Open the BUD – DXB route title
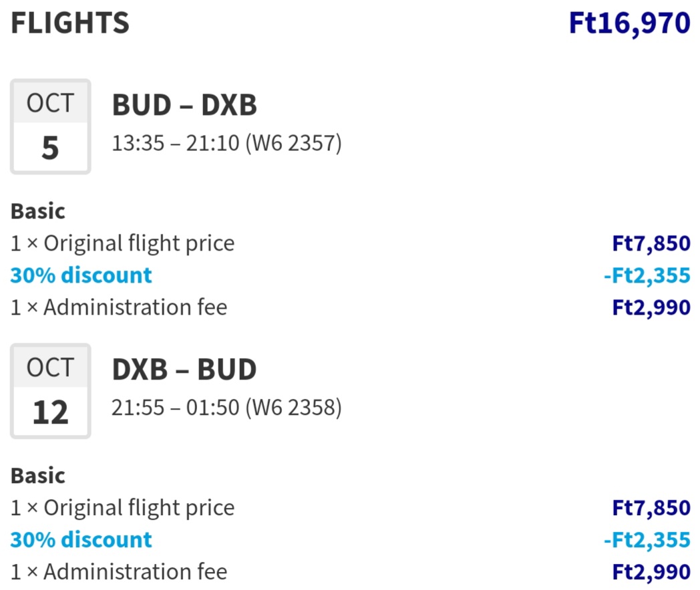 pos(184,106)
